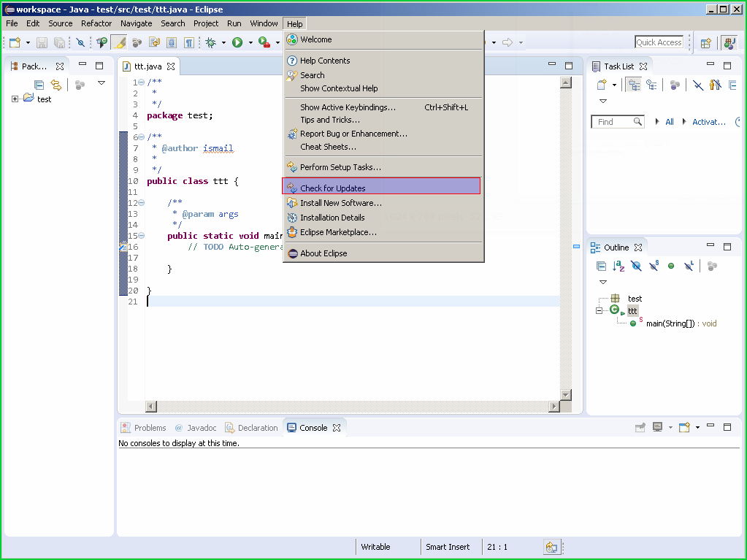Click the Save toolbar icon
The height and width of the screenshot is (560, 747).
pyautogui.click(x=42, y=42)
